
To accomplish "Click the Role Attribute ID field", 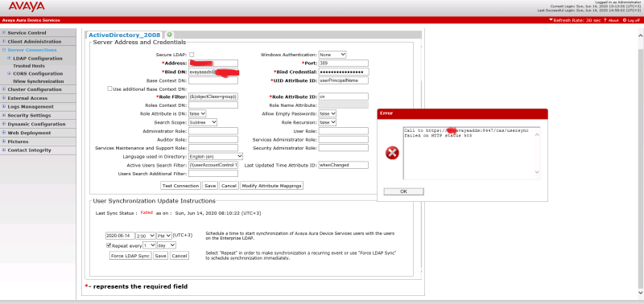I will coord(344,97).
